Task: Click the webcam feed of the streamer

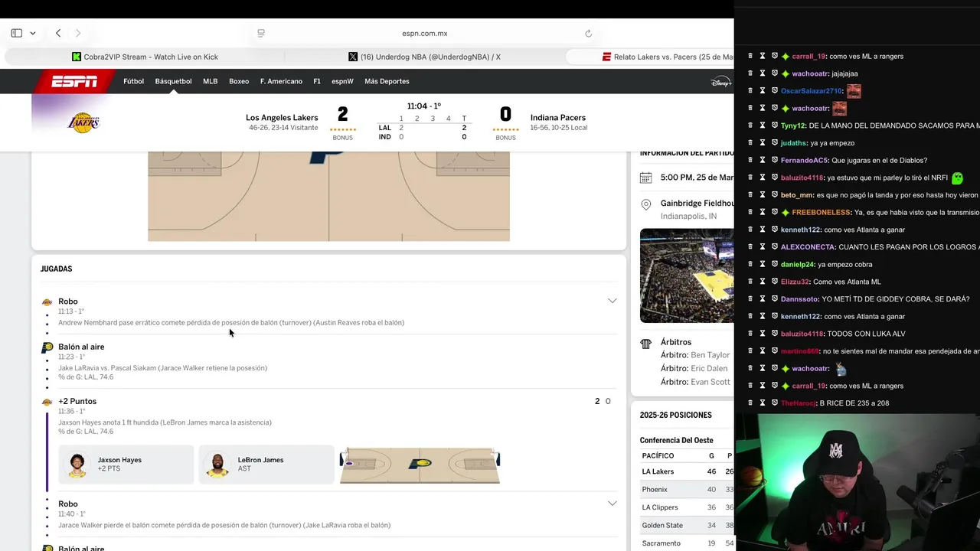Action: click(x=857, y=482)
